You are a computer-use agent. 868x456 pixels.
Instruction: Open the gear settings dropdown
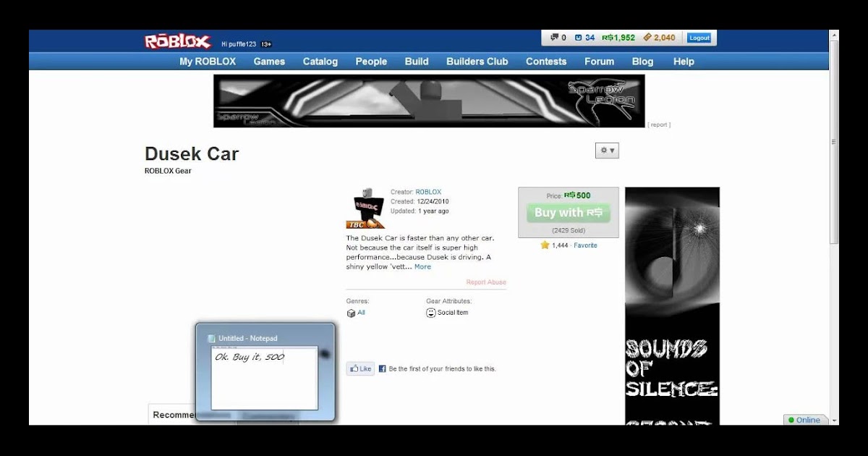tap(607, 151)
